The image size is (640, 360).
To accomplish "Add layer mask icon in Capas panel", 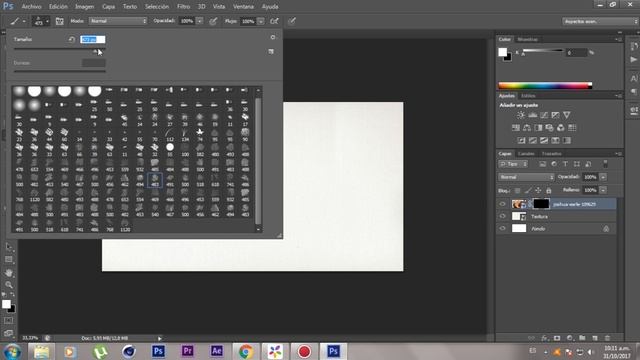I will click(x=557, y=338).
